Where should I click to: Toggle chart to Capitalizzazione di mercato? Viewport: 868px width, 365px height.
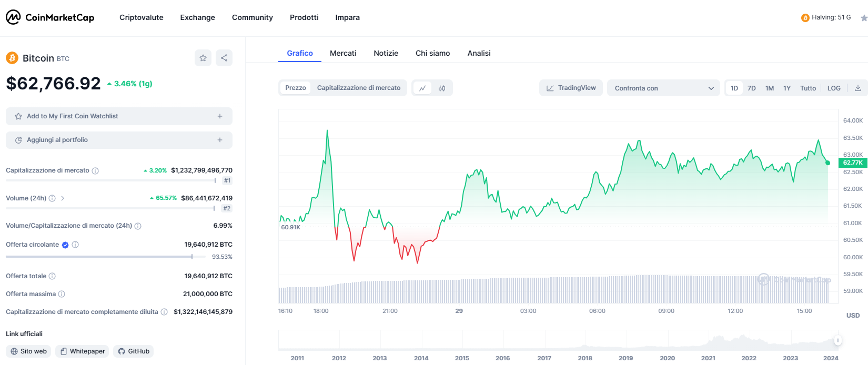coord(358,88)
